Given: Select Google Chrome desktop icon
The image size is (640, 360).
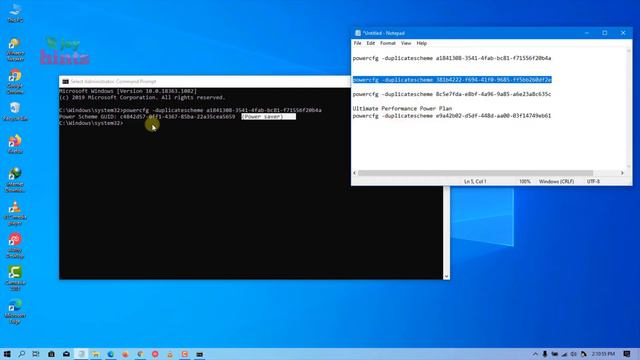Looking at the screenshot, I should (16, 82).
